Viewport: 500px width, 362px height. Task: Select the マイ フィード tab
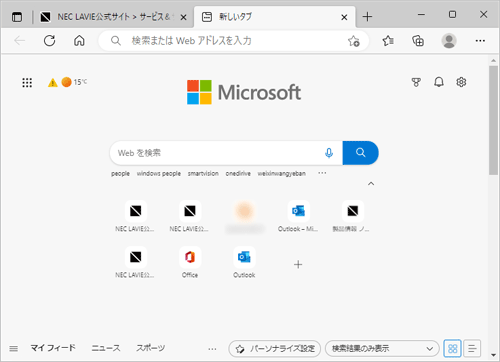pos(53,348)
